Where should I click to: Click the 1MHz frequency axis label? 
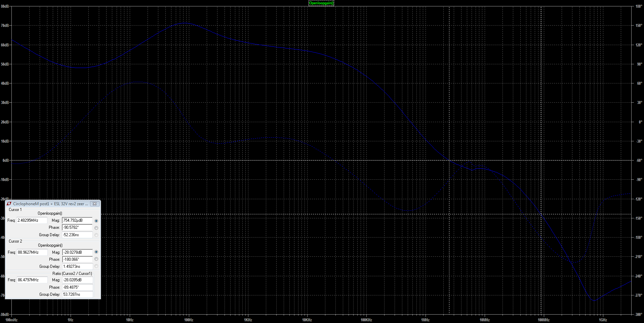[x=426, y=320]
